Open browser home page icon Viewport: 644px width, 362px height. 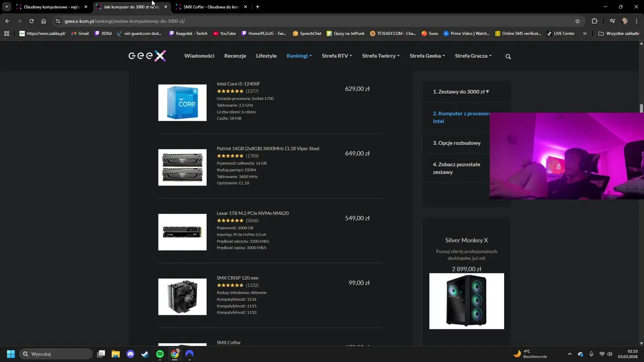point(44,21)
